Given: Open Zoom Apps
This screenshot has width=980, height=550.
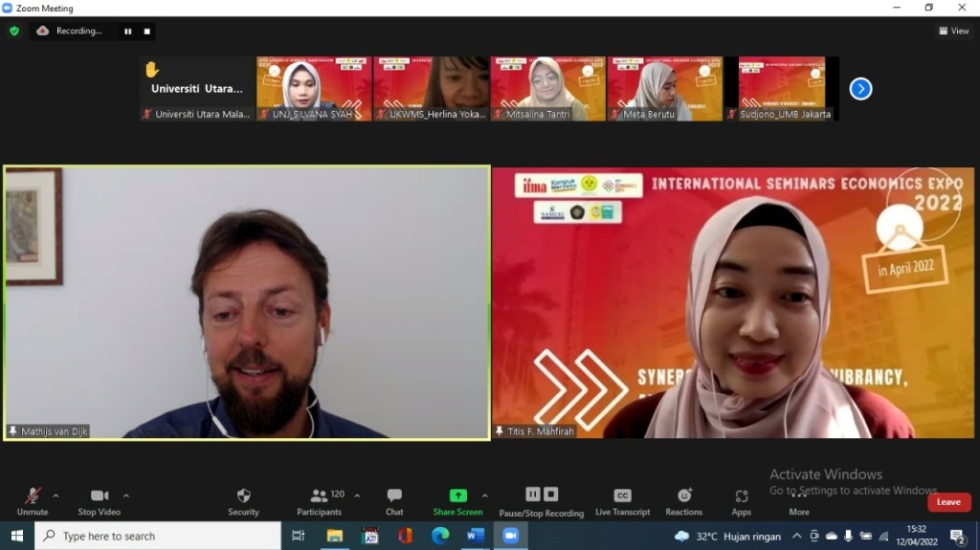Looking at the screenshot, I should click(742, 502).
